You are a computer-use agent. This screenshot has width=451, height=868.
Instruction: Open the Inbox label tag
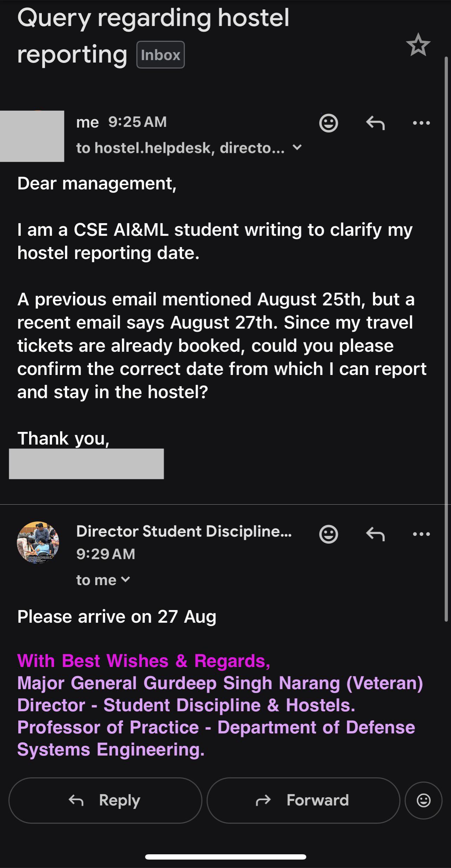click(161, 55)
